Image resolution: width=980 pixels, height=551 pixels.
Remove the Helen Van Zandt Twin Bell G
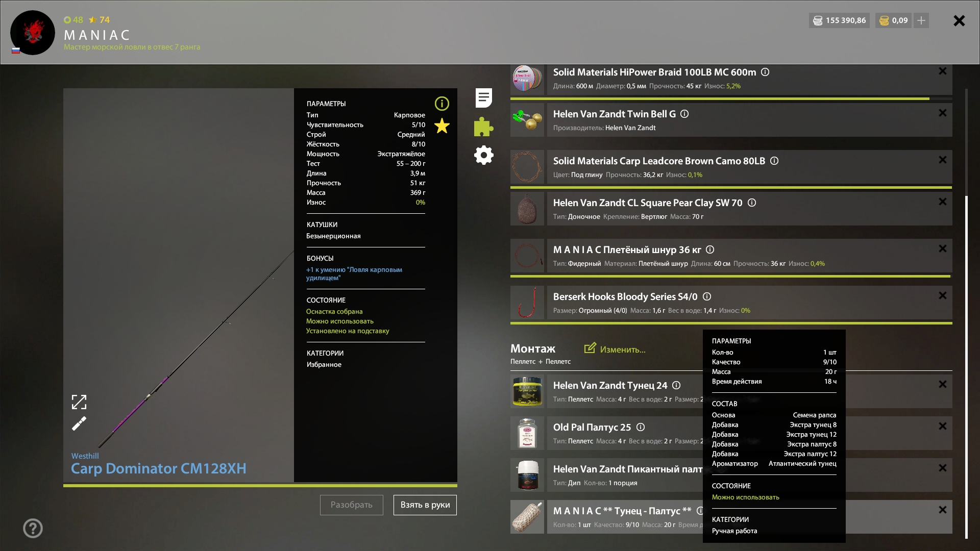pos(942,113)
